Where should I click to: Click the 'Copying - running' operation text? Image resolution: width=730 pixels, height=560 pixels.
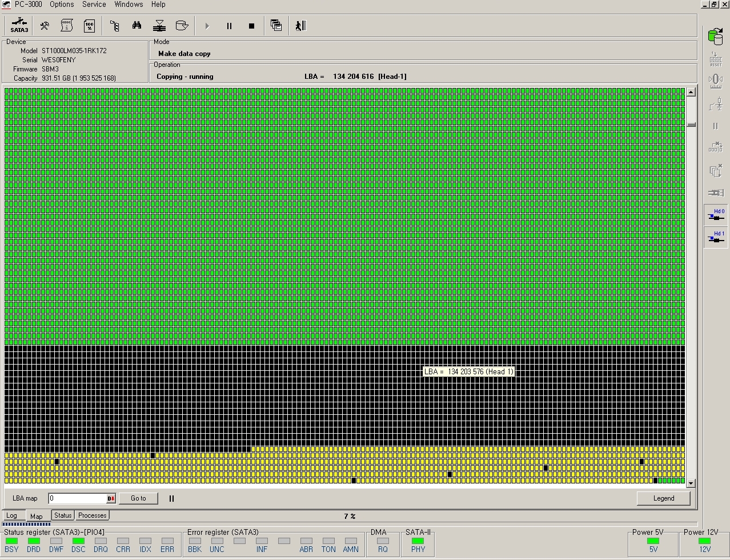(x=184, y=77)
